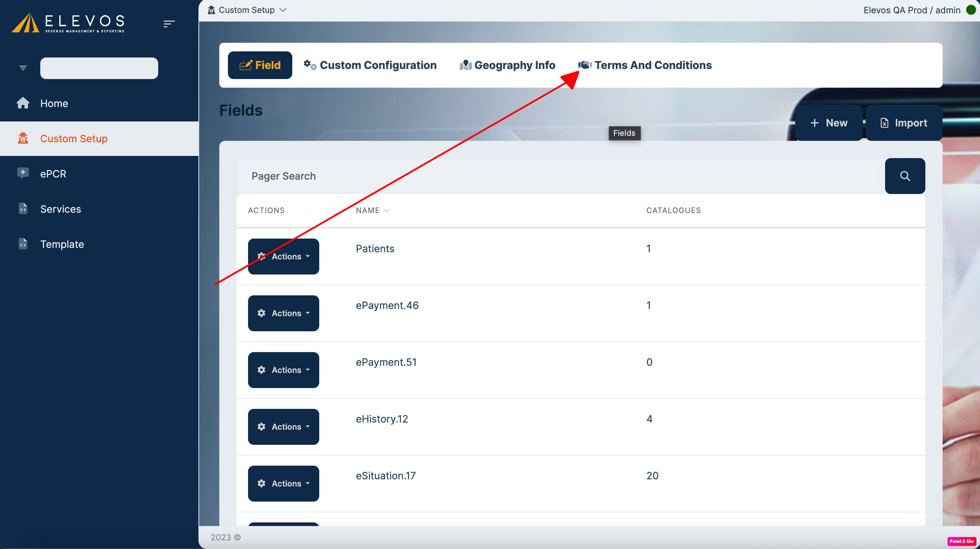Click the Home house icon in sidebar
The image size is (980, 549).
(x=23, y=103)
